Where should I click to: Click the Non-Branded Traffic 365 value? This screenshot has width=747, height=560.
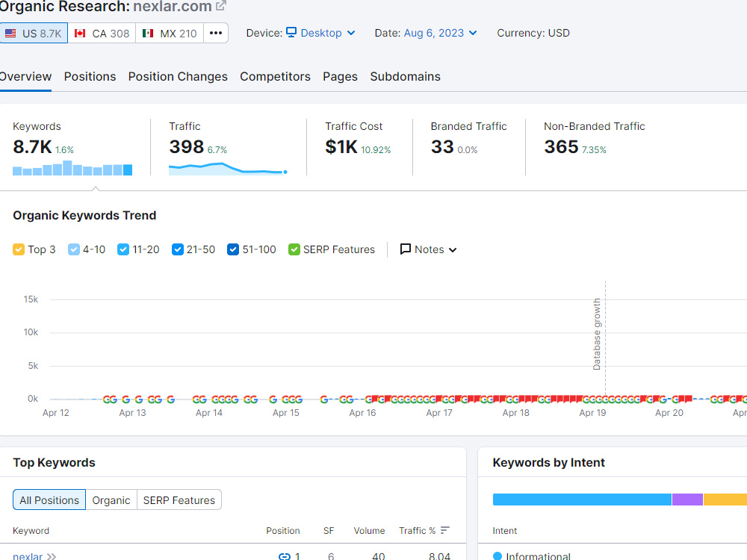pos(561,146)
